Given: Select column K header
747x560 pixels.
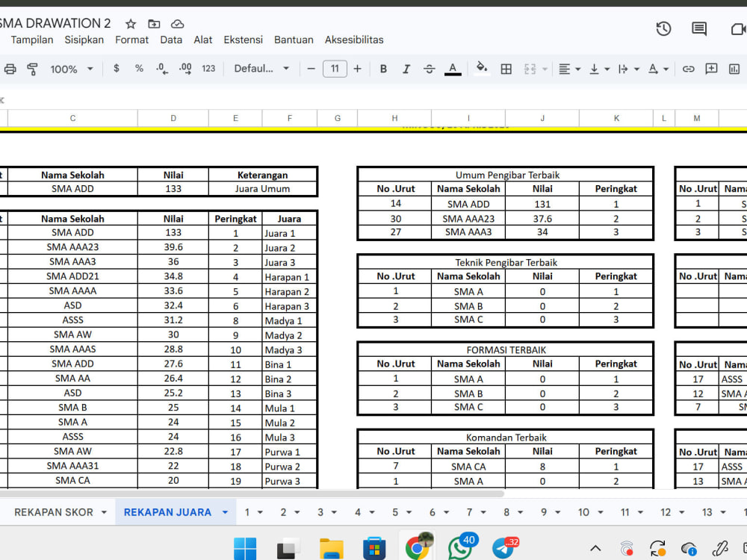Looking at the screenshot, I should [616, 118].
